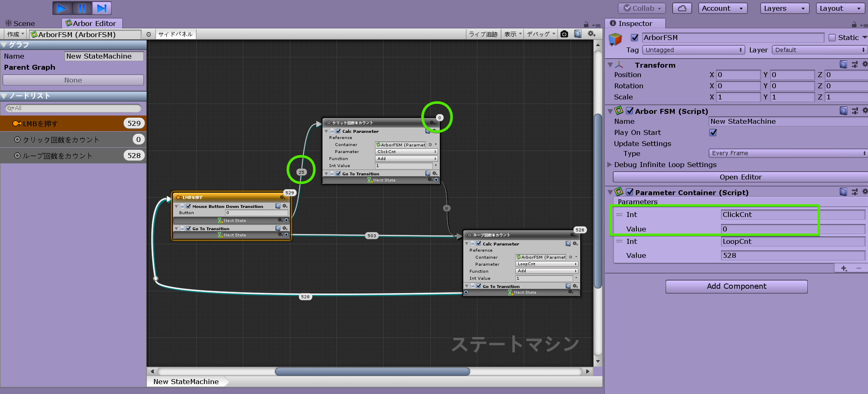The height and width of the screenshot is (394, 868).
Task: Open the Arbor Editor help icon
Action: 578,34
